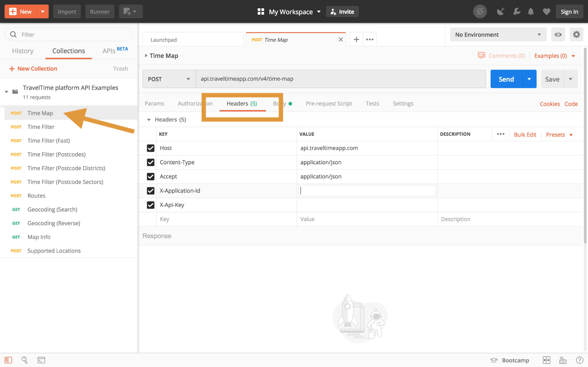This screenshot has width=588, height=367.
Task: Collapse the Headers (5) section
Action: coord(149,120)
